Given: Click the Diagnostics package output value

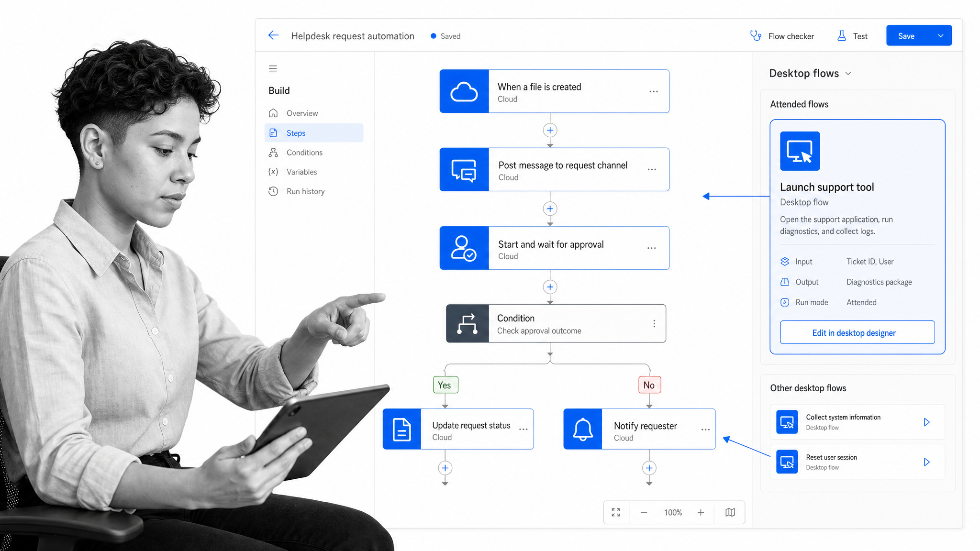Looking at the screenshot, I should pyautogui.click(x=879, y=282).
